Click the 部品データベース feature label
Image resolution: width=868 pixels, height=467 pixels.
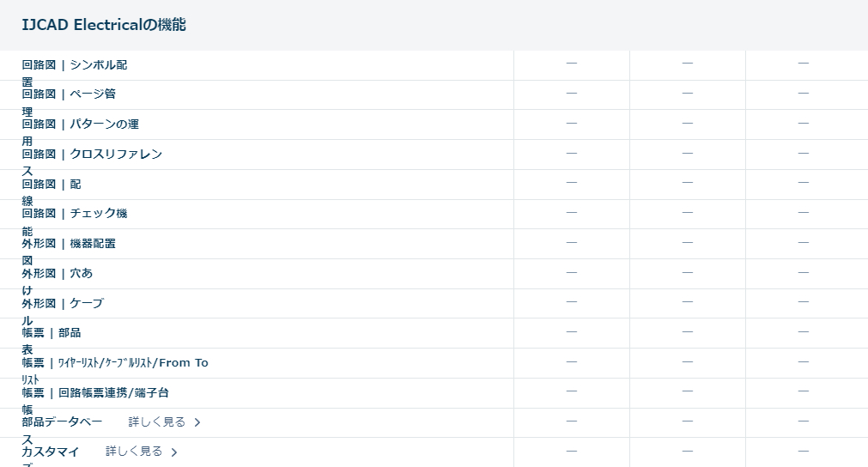[62, 422]
